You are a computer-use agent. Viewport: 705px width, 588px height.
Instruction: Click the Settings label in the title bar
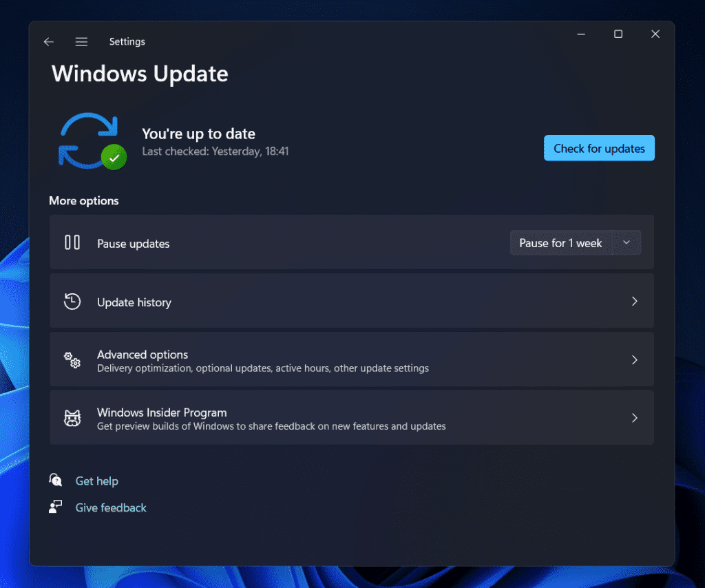(x=127, y=41)
